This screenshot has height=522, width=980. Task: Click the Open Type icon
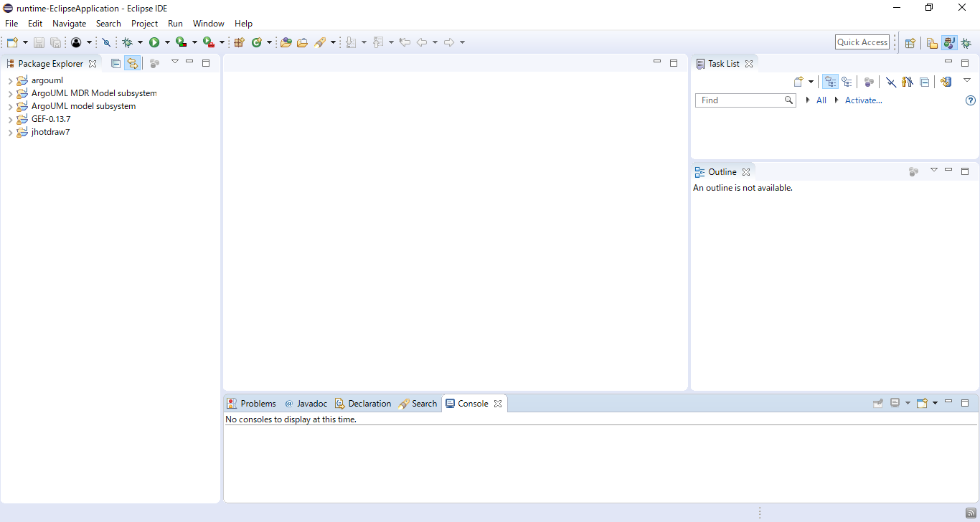pos(286,42)
